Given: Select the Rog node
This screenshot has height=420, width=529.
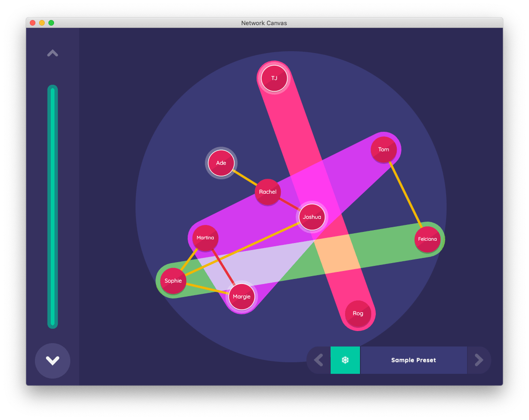Looking at the screenshot, I should click(358, 313).
